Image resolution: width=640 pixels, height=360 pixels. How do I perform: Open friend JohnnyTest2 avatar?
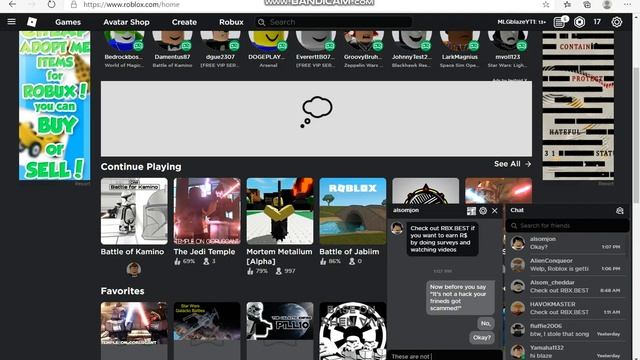411,41
